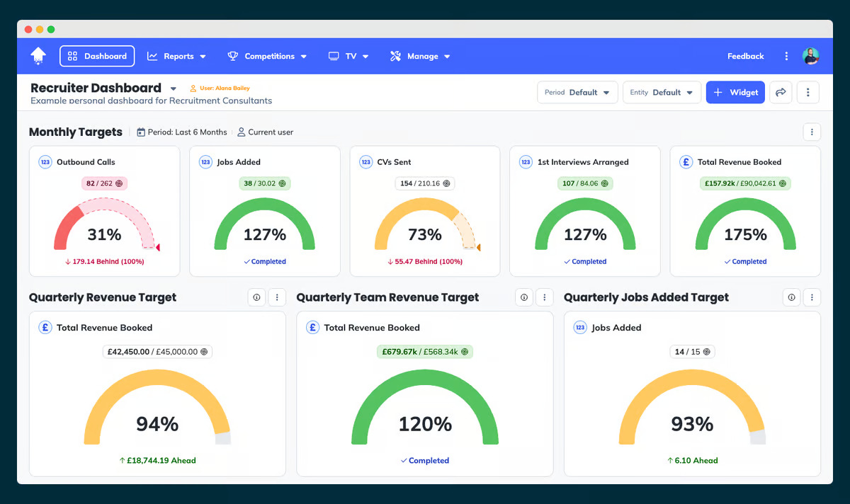Click the CVs Sent 73% gauge
This screenshot has height=504, width=850.
(x=426, y=224)
